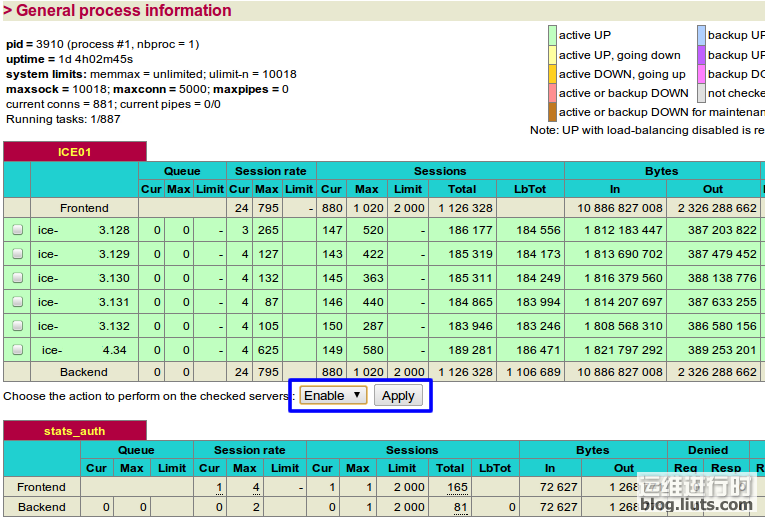Open the Enable action dropdown
The width and height of the screenshot is (765, 520).
(333, 396)
